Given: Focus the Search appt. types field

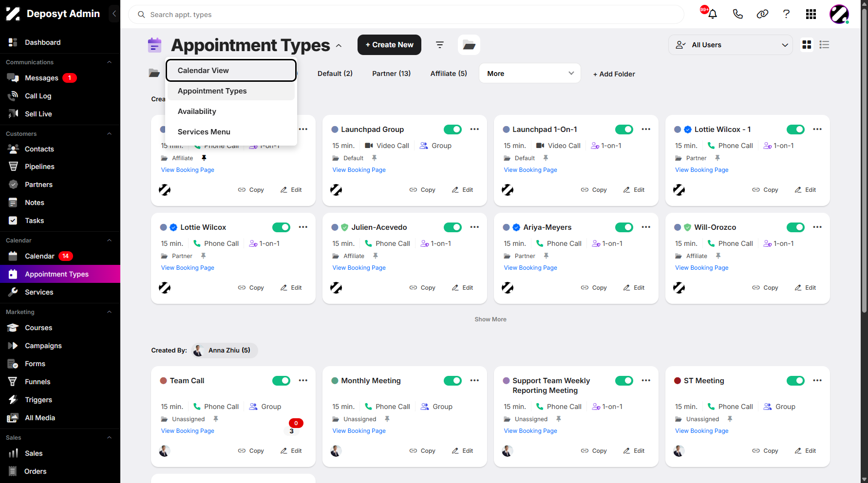Looking at the screenshot, I should click(x=406, y=15).
